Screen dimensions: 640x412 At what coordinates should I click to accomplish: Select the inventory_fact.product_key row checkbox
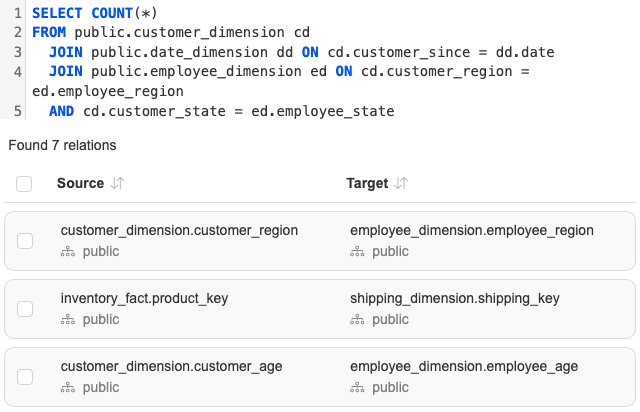pos(25,309)
